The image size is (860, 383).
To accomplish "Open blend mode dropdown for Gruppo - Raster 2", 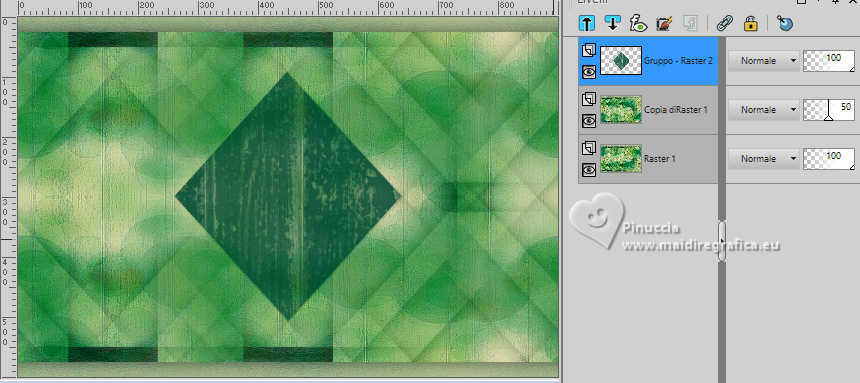I will tap(764, 61).
